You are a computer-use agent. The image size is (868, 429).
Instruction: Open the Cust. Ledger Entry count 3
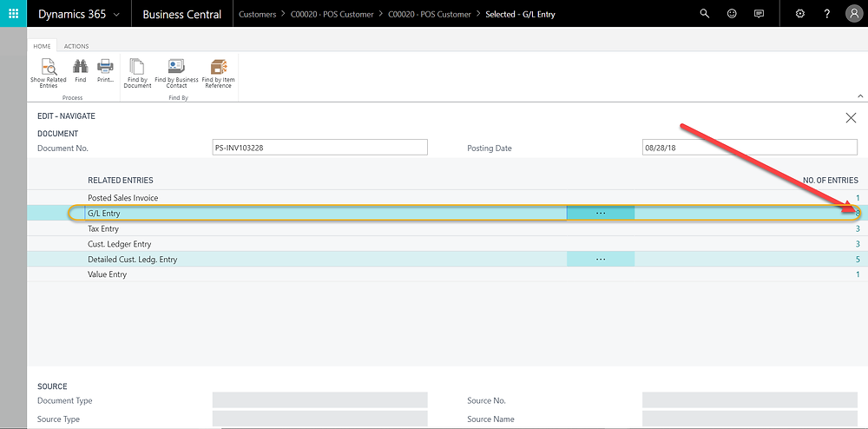pyautogui.click(x=858, y=243)
